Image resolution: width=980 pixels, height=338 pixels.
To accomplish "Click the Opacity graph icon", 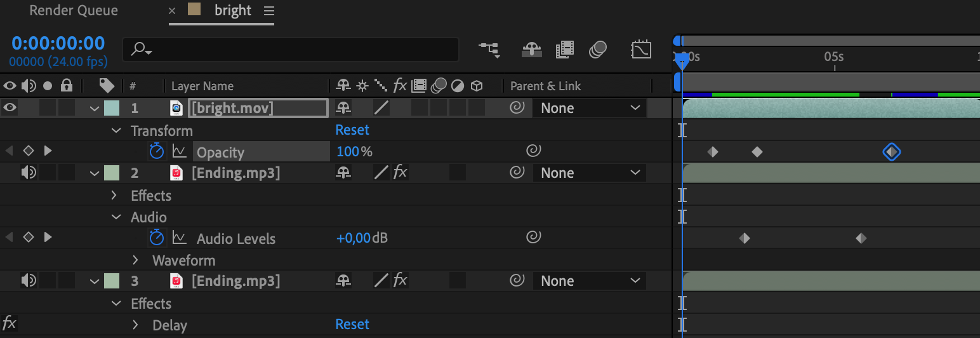I will tap(180, 151).
